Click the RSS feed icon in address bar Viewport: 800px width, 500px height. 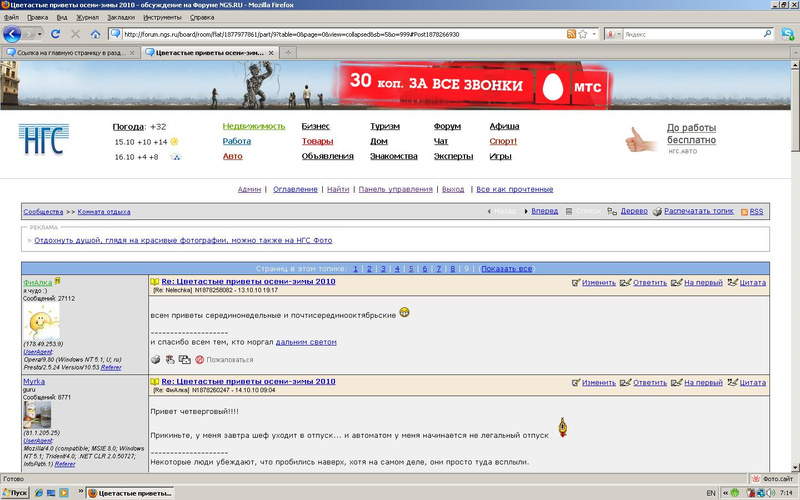click(570, 34)
